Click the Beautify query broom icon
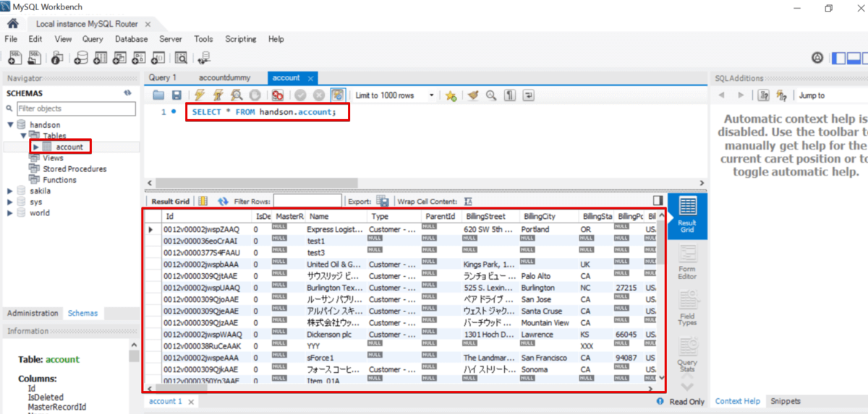868x414 pixels. point(474,95)
